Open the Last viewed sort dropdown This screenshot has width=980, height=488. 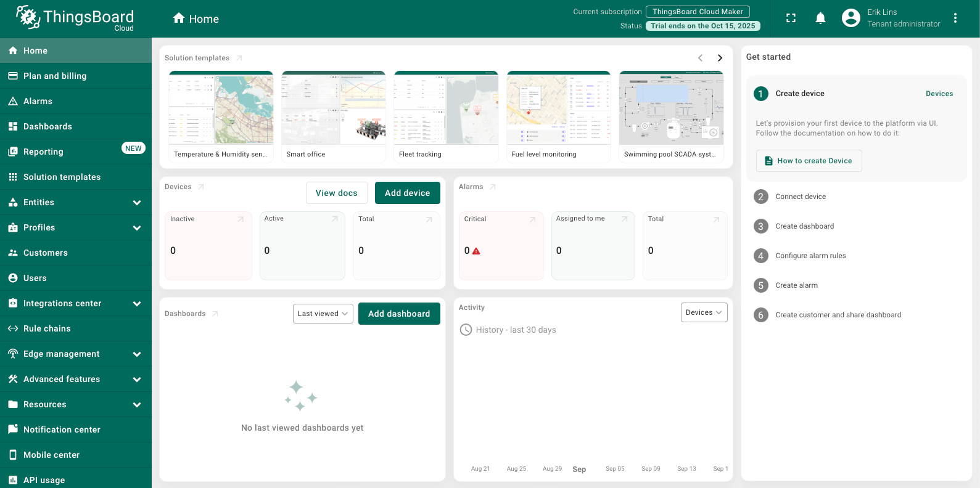323,314
